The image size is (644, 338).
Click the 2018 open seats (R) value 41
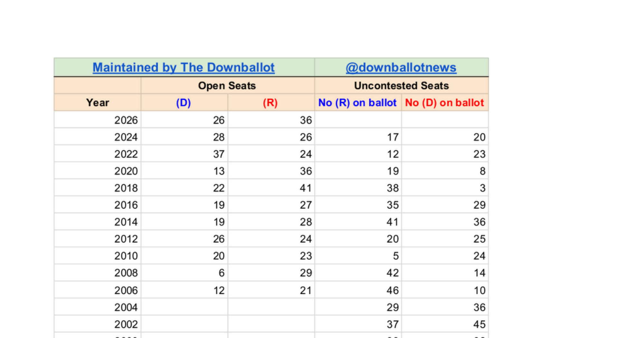tap(305, 188)
